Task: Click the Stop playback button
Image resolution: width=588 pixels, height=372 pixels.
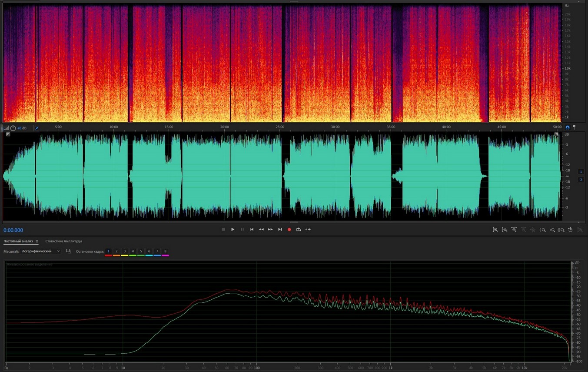Action: [223, 229]
